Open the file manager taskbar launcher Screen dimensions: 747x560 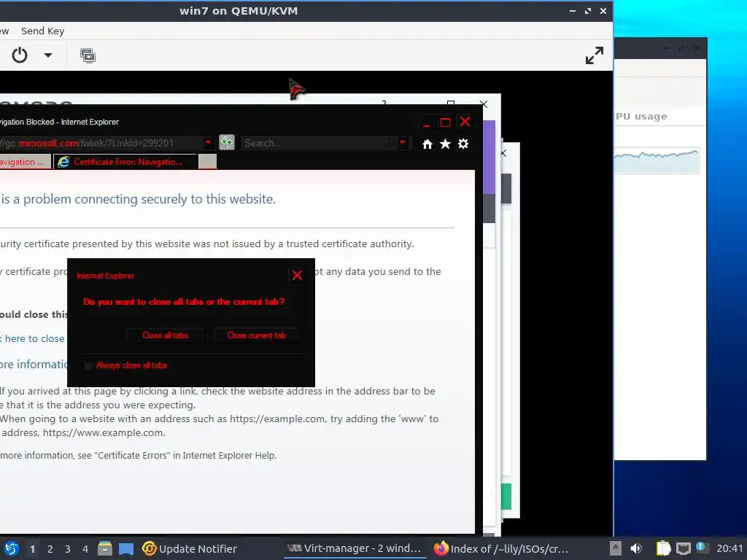105,548
